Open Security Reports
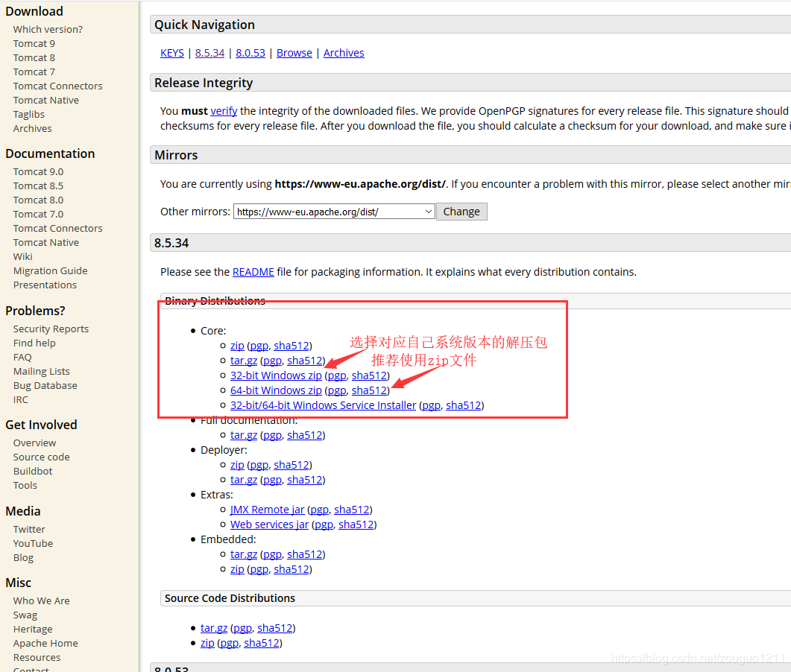The width and height of the screenshot is (791, 672). (x=51, y=329)
